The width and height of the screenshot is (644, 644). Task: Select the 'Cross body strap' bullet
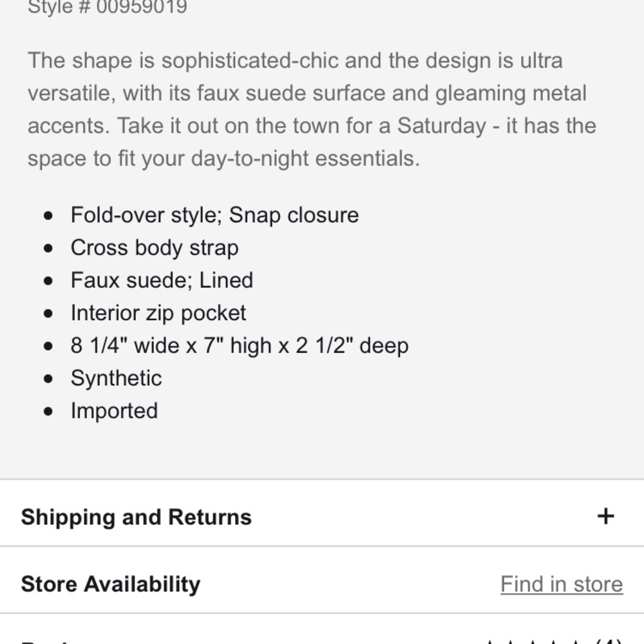[x=155, y=247]
